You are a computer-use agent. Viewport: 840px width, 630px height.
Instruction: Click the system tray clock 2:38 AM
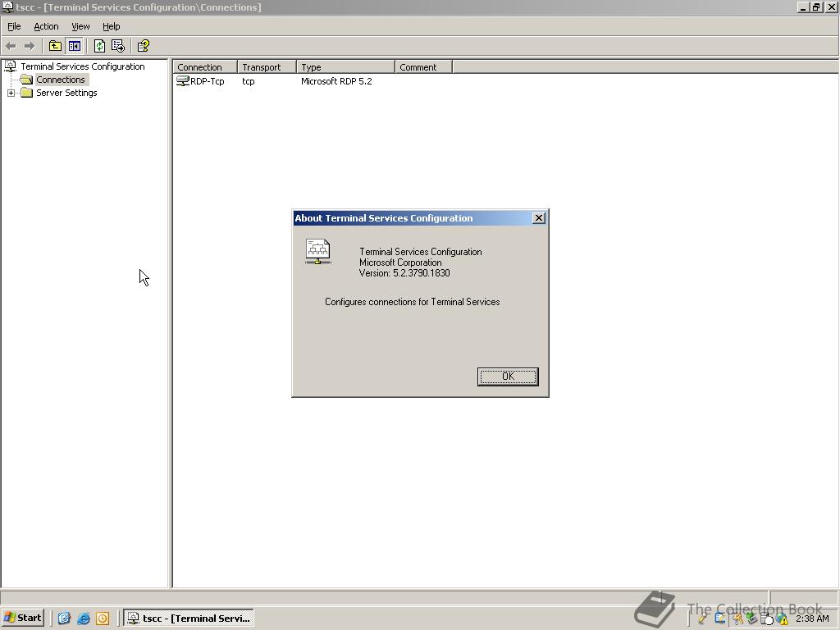[x=812, y=619]
